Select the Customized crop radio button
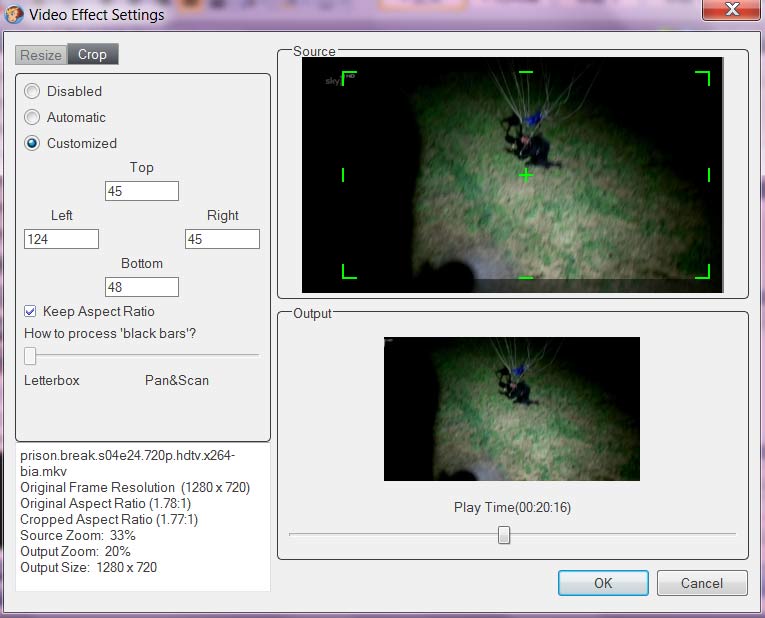The height and width of the screenshot is (618, 765). tap(32, 143)
